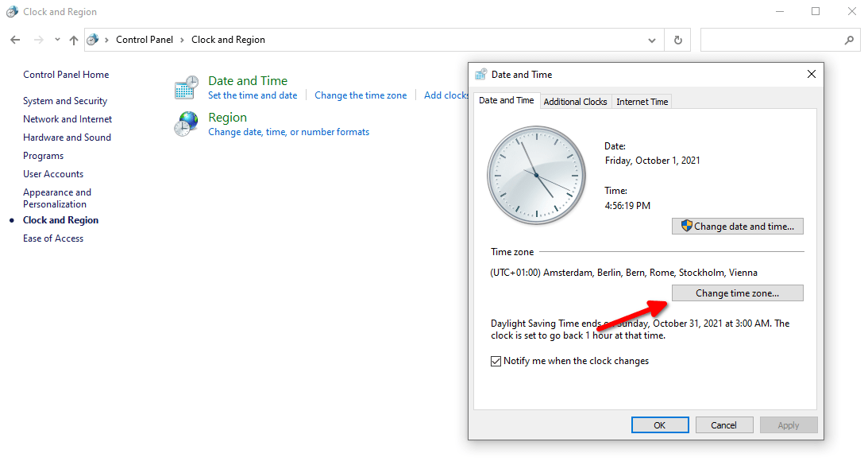
Task: Click the UAC shield on Change date and time
Action: 687,226
